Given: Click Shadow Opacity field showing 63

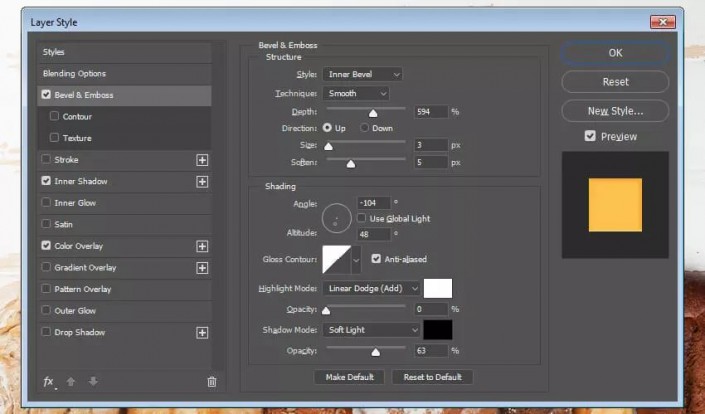Looking at the screenshot, I should [x=431, y=351].
